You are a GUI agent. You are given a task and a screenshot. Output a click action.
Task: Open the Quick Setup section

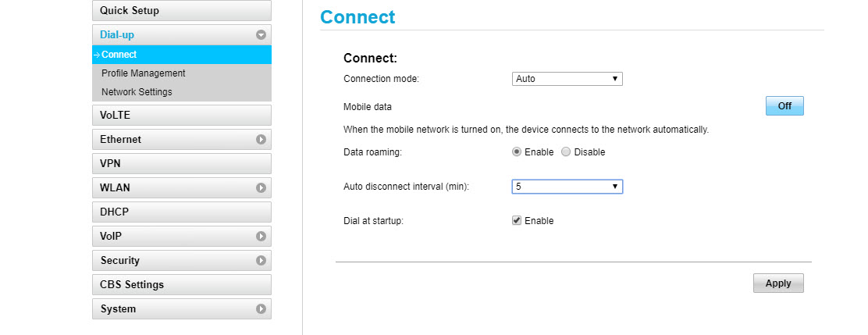tap(182, 10)
